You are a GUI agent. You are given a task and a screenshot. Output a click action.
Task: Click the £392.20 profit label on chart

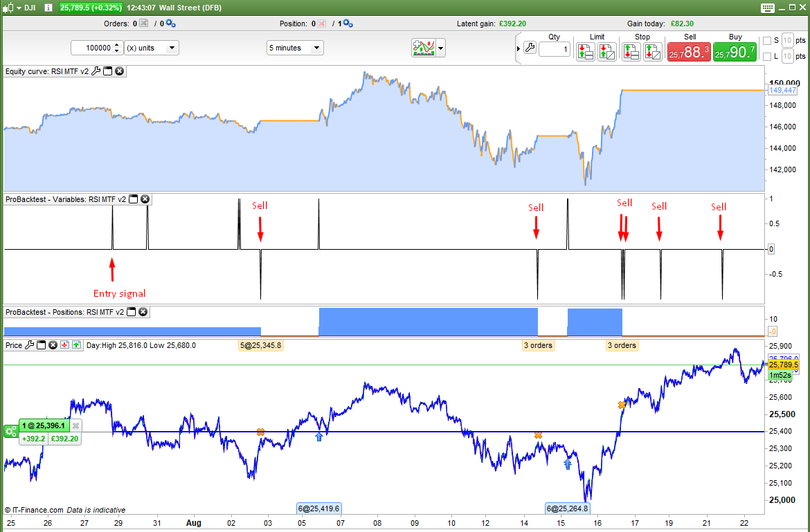point(65,439)
